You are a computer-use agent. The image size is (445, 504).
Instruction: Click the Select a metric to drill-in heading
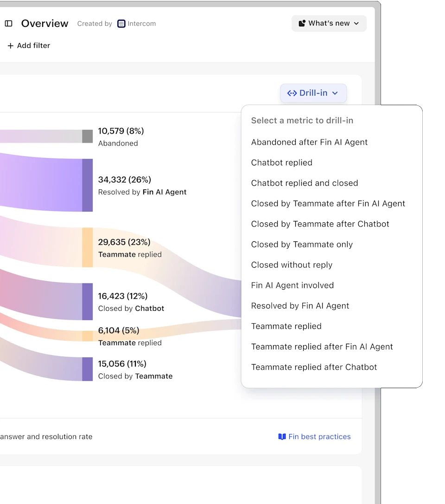click(302, 120)
